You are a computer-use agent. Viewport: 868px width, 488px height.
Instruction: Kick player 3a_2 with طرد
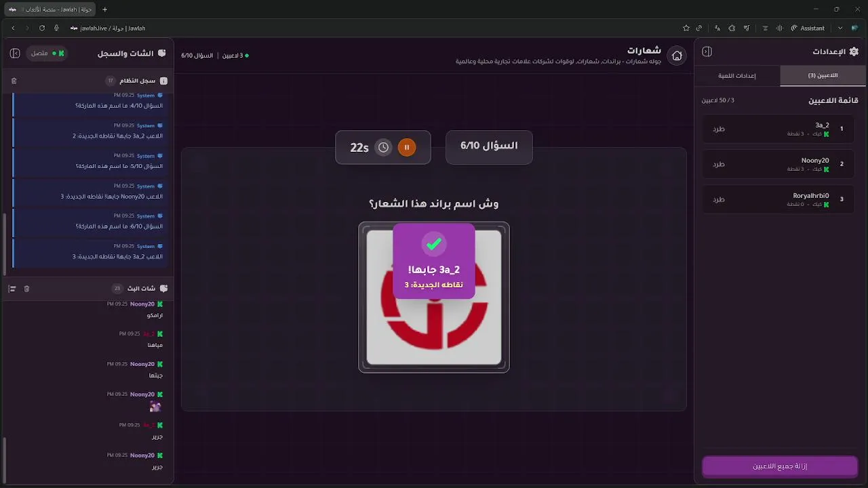(x=719, y=129)
